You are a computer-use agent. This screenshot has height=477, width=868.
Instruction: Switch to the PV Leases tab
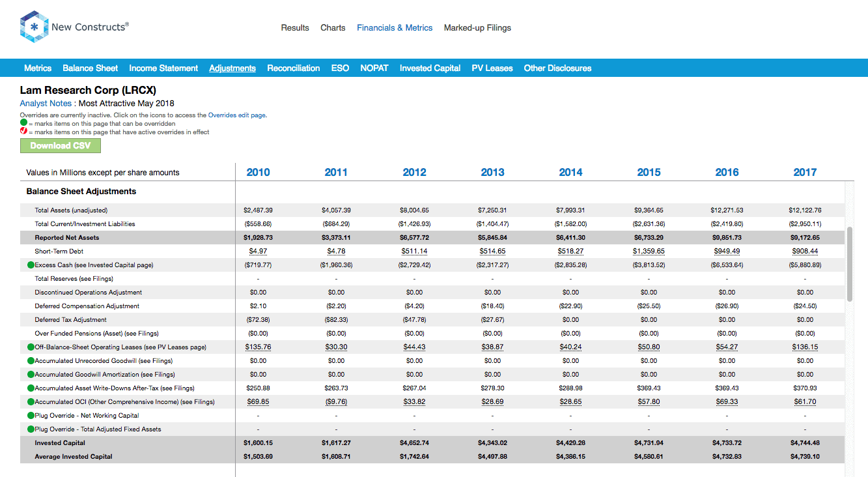[x=492, y=68]
